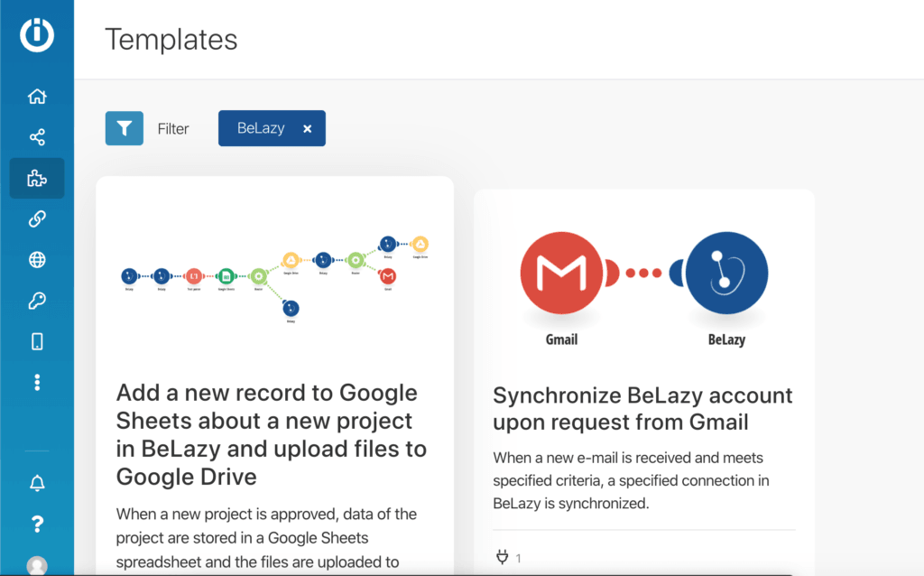Expand More options three-dot menu
The image size is (924, 576).
click(37, 383)
